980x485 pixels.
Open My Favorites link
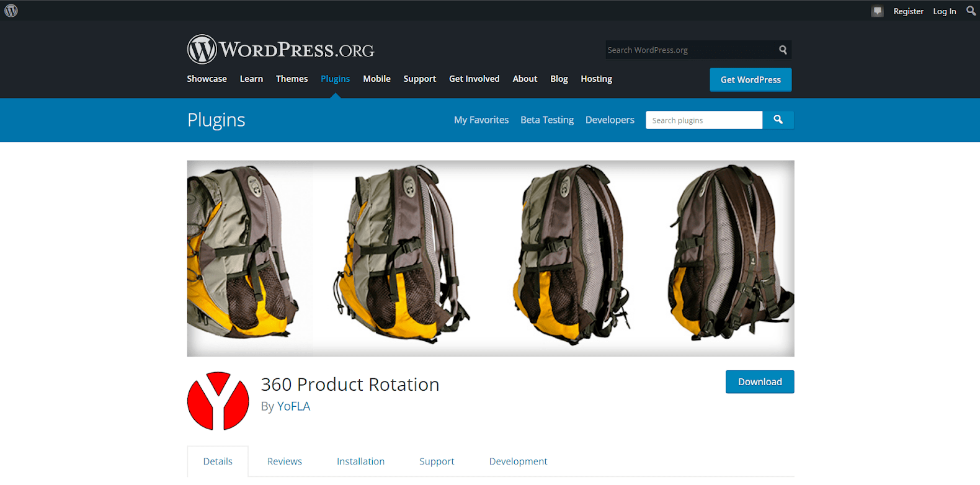tap(481, 120)
